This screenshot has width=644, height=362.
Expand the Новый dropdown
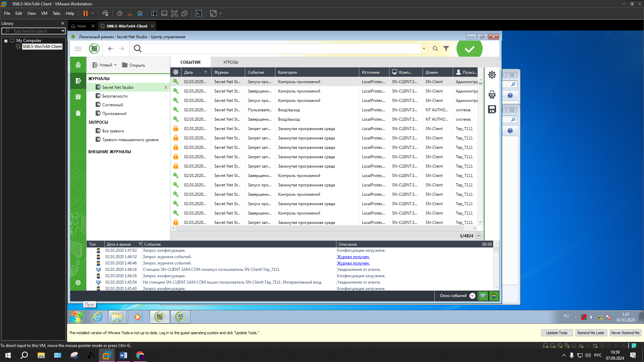115,65
